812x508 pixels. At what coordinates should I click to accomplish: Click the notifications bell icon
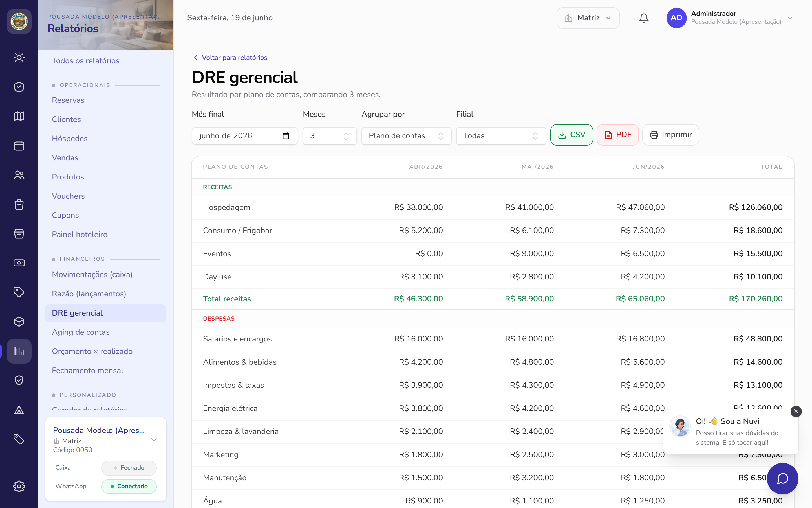coord(644,18)
